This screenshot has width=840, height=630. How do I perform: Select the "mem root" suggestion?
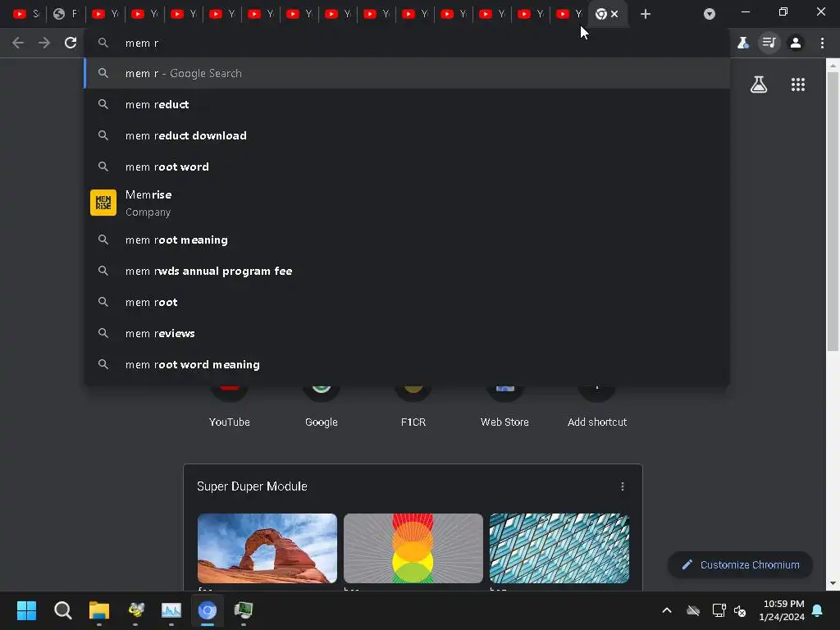pos(407,302)
